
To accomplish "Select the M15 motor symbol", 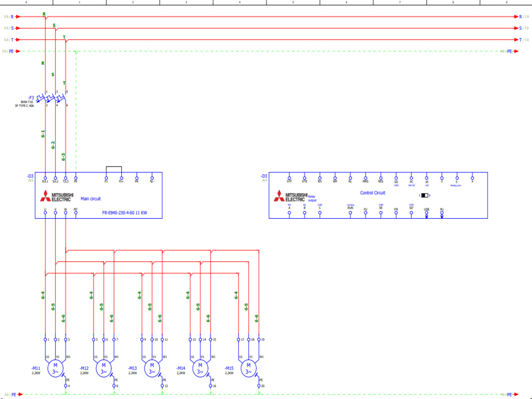I will coord(248,368).
